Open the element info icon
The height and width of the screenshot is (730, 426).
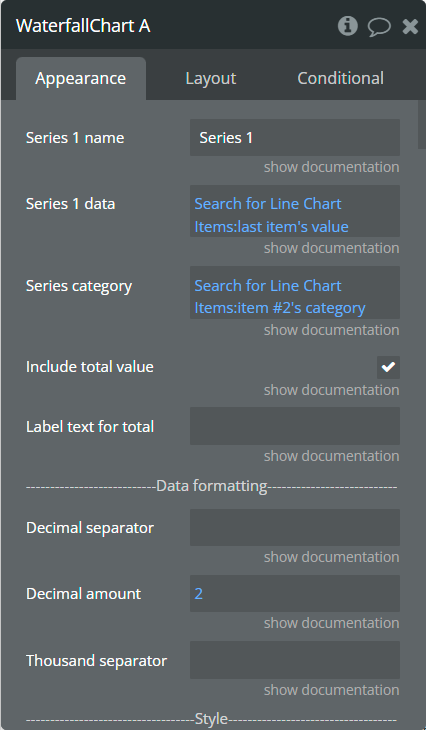(x=347, y=26)
